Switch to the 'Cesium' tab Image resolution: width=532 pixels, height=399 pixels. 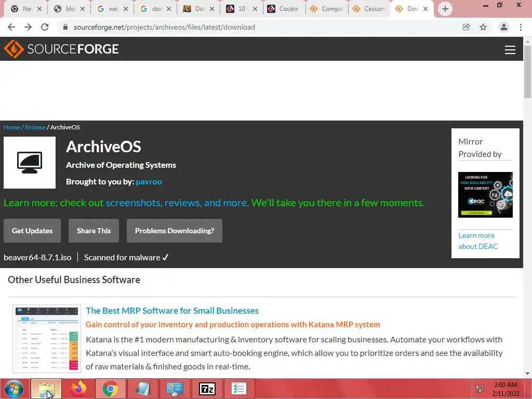pos(369,9)
